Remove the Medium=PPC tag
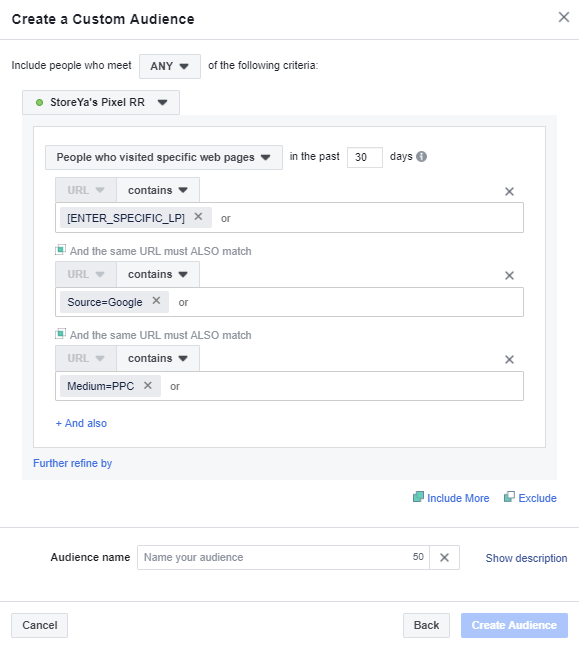This screenshot has width=579, height=646. tap(148, 385)
